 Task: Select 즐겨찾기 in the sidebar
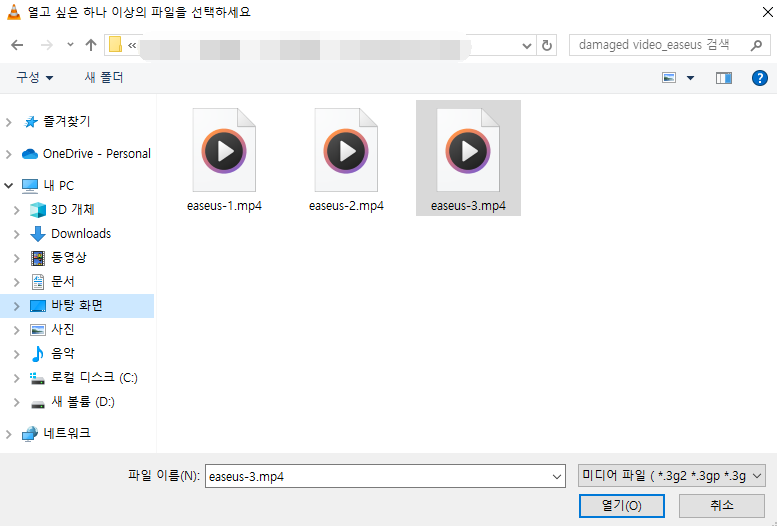[x=66, y=121]
